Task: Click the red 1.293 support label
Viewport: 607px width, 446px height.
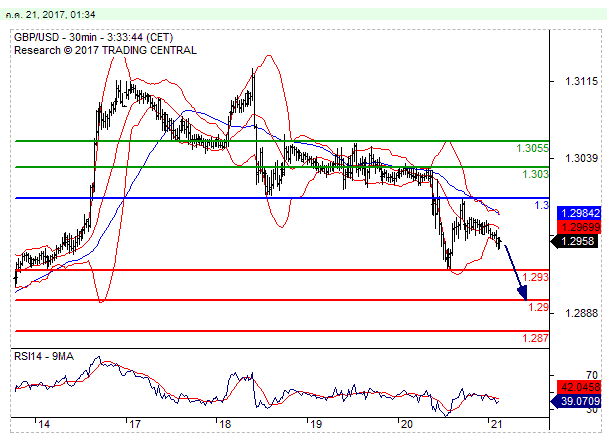Action: 535,277
